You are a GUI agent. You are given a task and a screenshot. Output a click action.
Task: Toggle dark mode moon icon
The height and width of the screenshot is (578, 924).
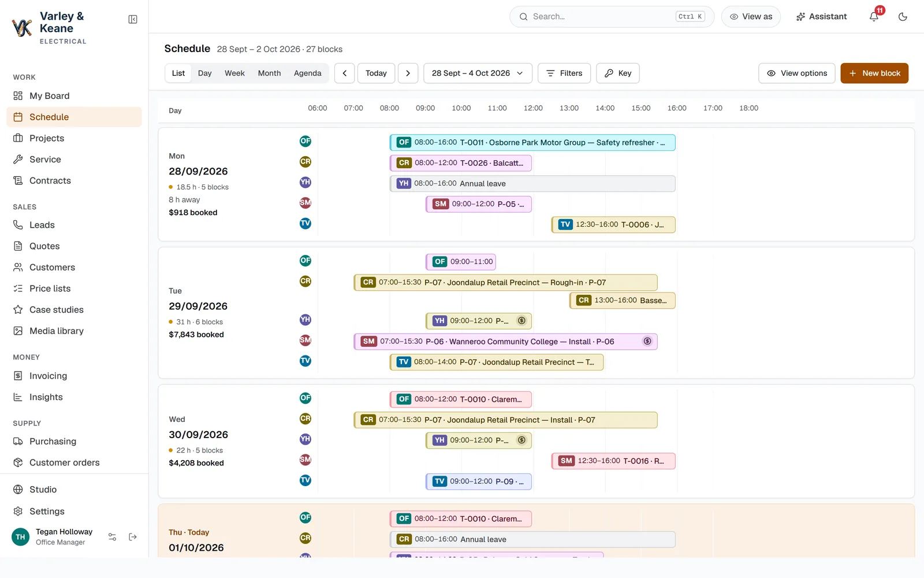[x=903, y=17]
